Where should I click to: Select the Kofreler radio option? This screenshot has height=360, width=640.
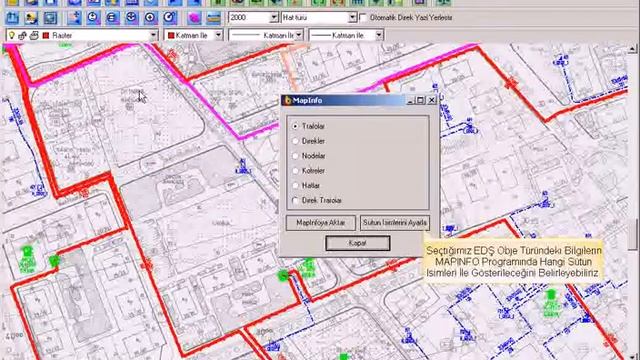click(295, 171)
